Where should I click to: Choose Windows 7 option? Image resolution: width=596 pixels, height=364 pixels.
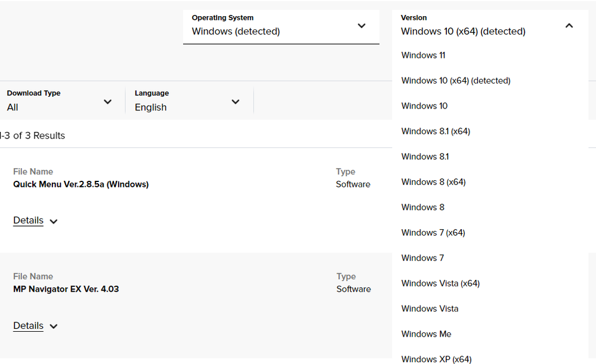tap(422, 258)
